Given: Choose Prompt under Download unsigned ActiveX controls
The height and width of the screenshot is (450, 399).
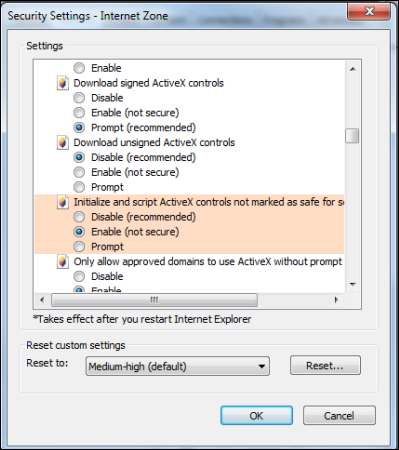Looking at the screenshot, I should click(79, 187).
